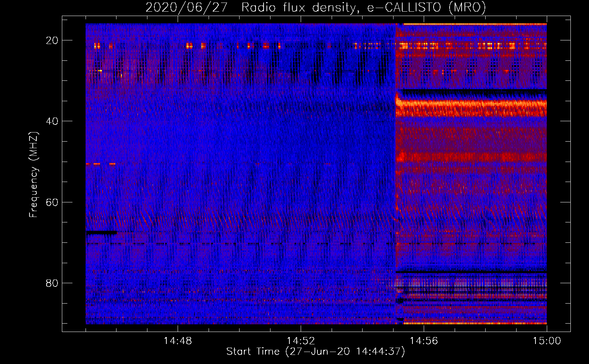Click the frequency tick label "40"

(52, 121)
